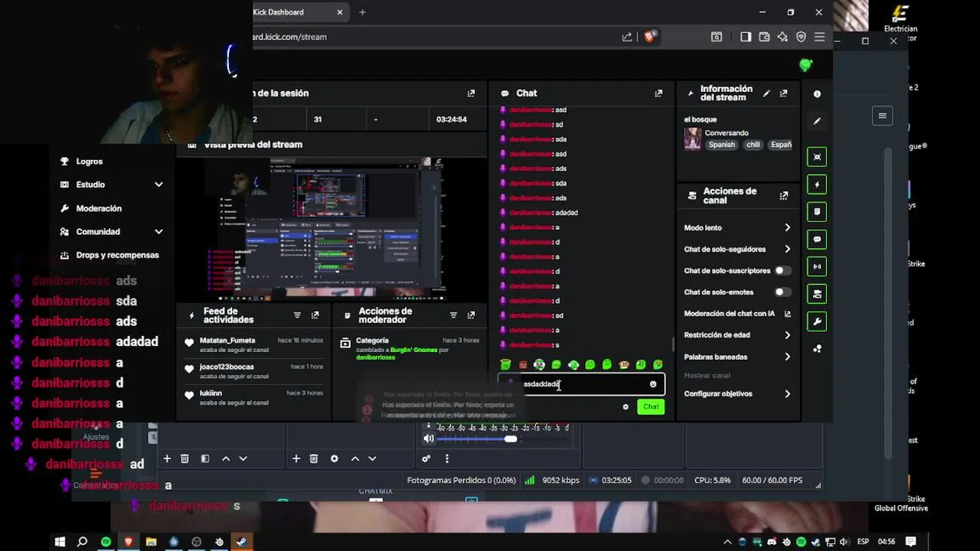Toggle the chat widget icon in the sidebar
Image resolution: width=980 pixels, height=551 pixels.
pos(817,240)
